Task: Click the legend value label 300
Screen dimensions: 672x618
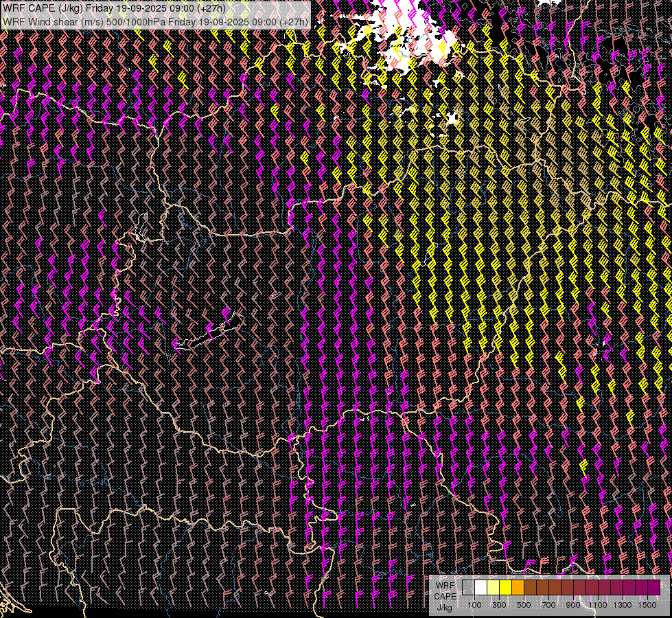Action: coord(499,605)
